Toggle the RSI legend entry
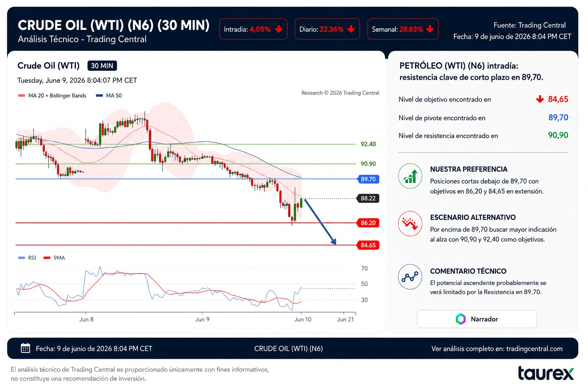The image size is (588, 392). click(x=27, y=258)
